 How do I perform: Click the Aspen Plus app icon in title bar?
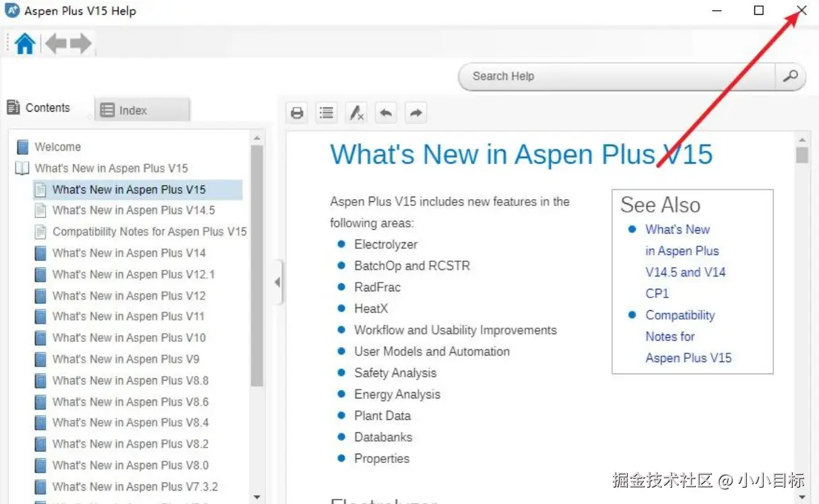coord(12,11)
